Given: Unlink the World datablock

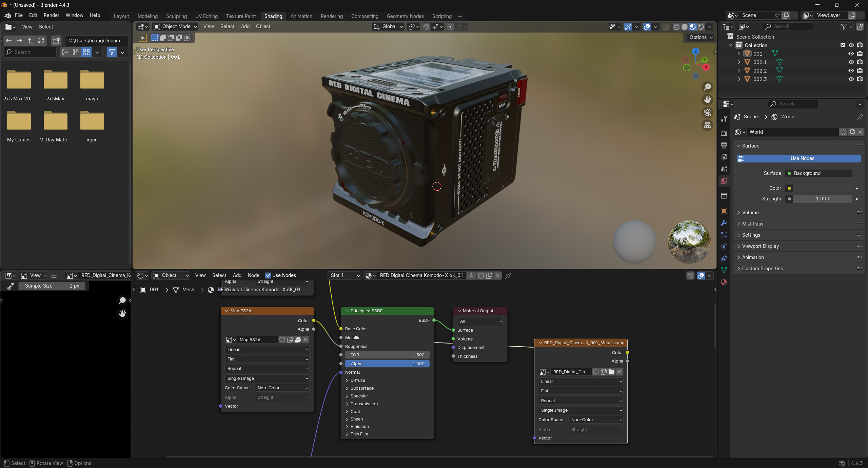Looking at the screenshot, I should 860,132.
